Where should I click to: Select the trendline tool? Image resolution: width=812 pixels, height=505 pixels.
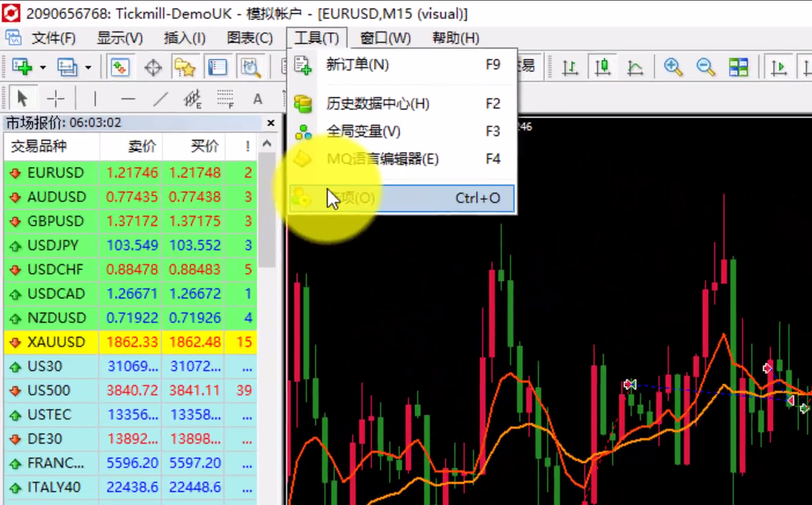click(160, 99)
